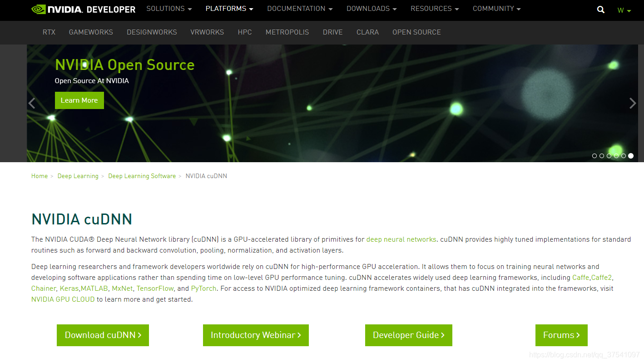Open the W user account dropdown
The height and width of the screenshot is (363, 644).
[x=624, y=10]
